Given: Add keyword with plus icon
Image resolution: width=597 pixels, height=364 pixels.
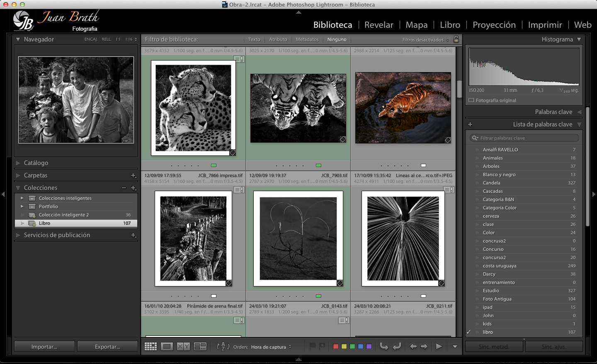Looking at the screenshot, I should point(470,124).
